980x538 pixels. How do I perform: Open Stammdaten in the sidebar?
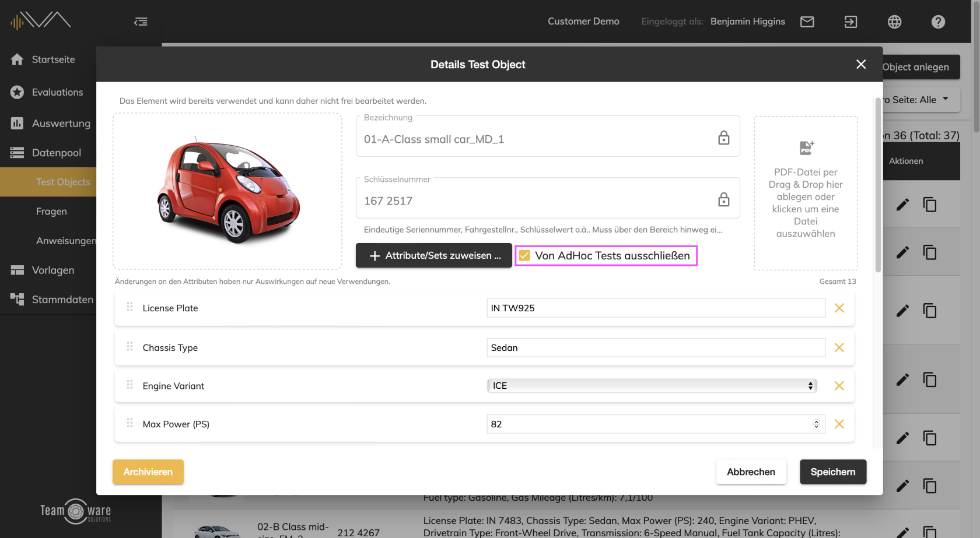click(62, 299)
